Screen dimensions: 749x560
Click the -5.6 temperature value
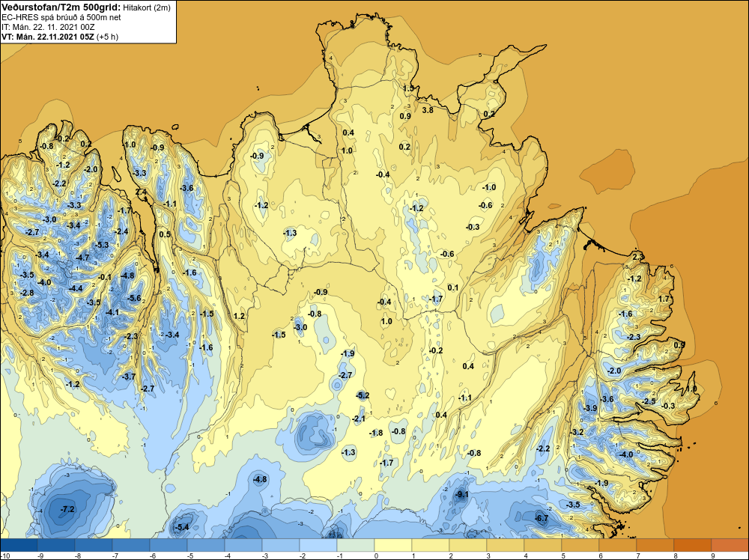pyautogui.click(x=134, y=298)
